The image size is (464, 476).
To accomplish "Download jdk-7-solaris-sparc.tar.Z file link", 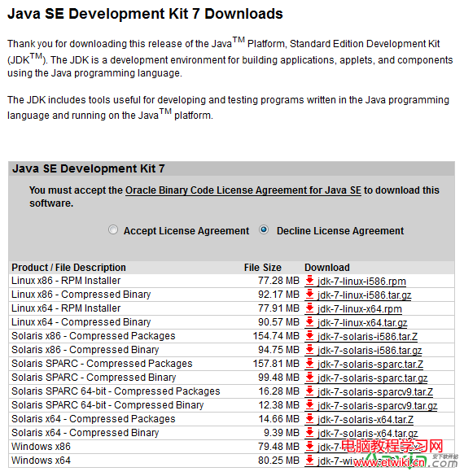I will pos(370,365).
